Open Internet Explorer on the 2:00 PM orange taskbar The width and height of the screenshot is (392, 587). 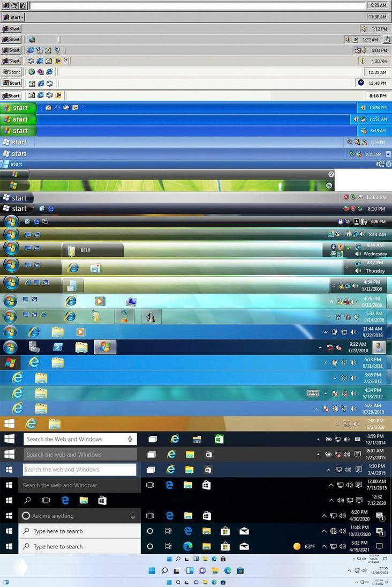coord(31,424)
